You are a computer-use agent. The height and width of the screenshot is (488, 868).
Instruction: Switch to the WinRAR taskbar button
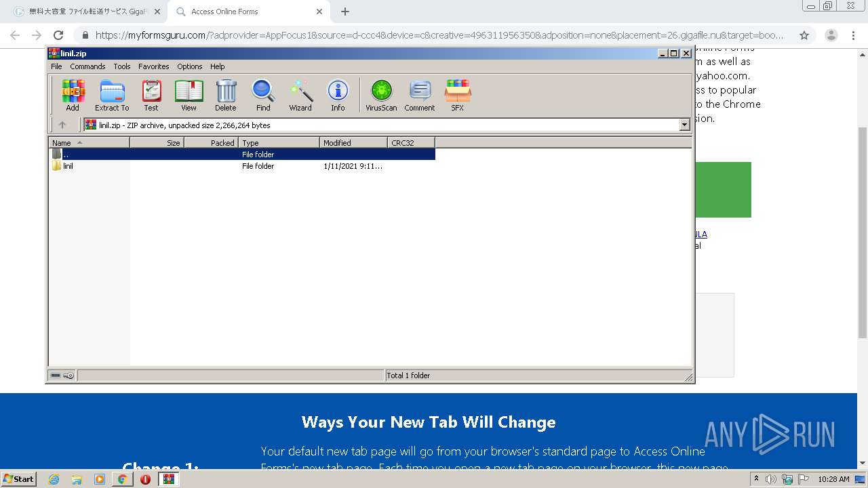click(x=168, y=479)
